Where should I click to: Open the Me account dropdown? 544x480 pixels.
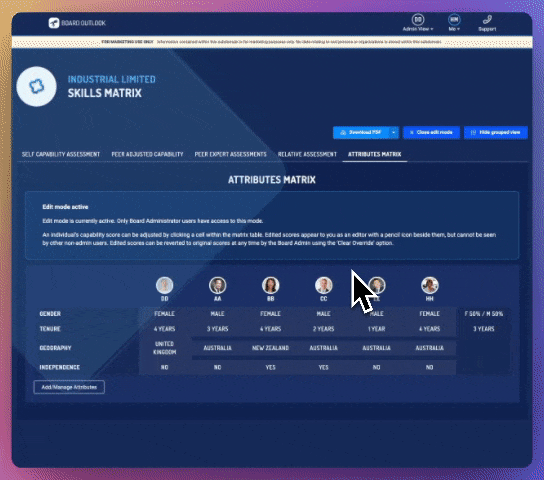click(x=454, y=29)
